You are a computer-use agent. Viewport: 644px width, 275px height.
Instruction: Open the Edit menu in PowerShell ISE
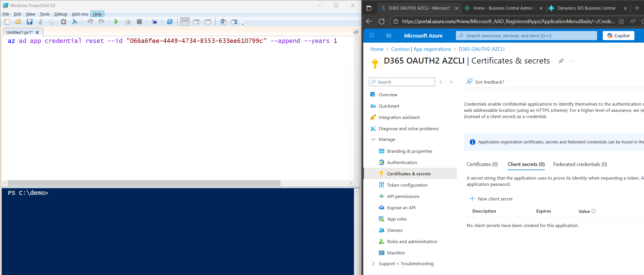[18, 14]
